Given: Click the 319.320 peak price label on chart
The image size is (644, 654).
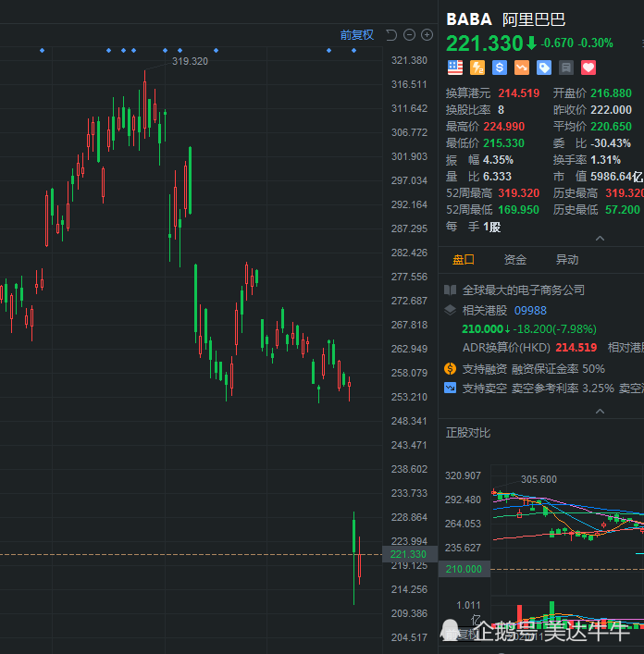Looking at the screenshot, I should pyautogui.click(x=190, y=61).
